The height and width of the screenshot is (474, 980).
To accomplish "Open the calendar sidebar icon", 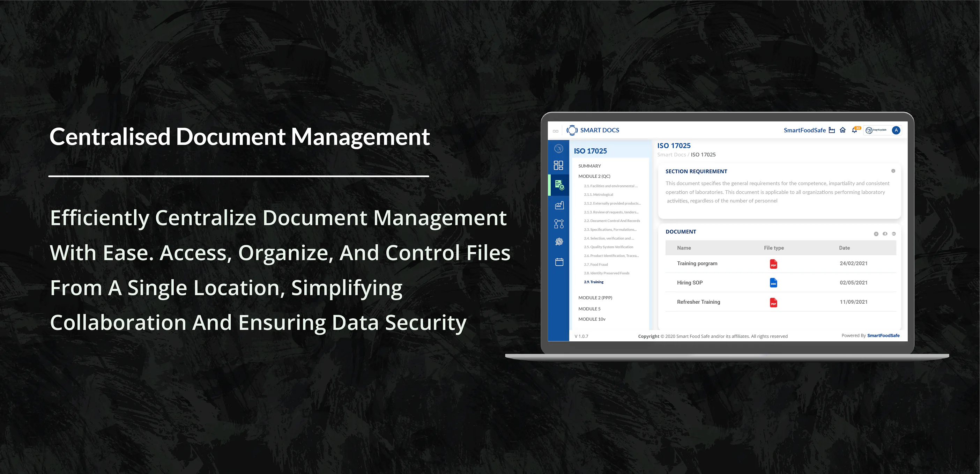I will pos(559,262).
